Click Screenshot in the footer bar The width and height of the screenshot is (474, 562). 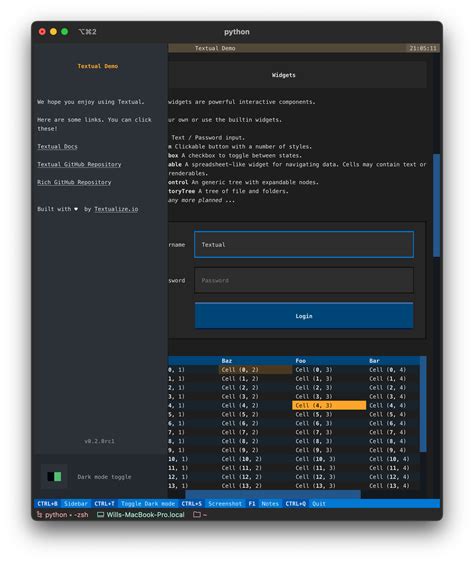pos(225,504)
